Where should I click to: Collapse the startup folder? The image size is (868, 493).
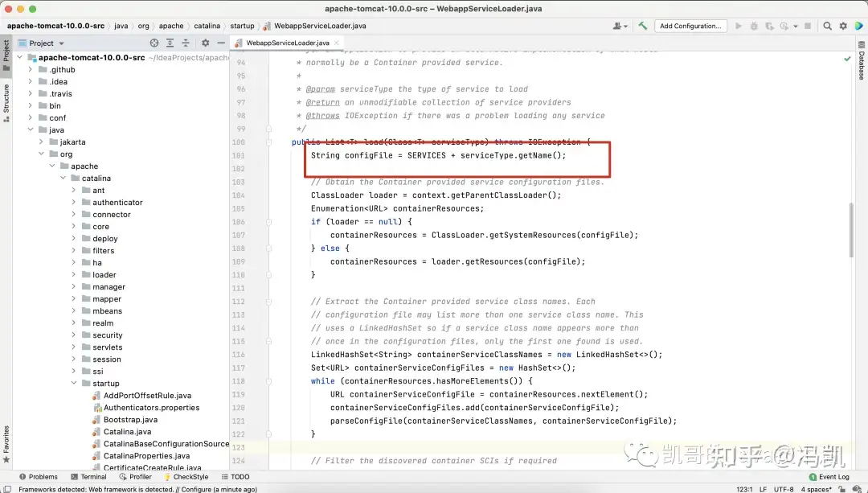point(74,384)
